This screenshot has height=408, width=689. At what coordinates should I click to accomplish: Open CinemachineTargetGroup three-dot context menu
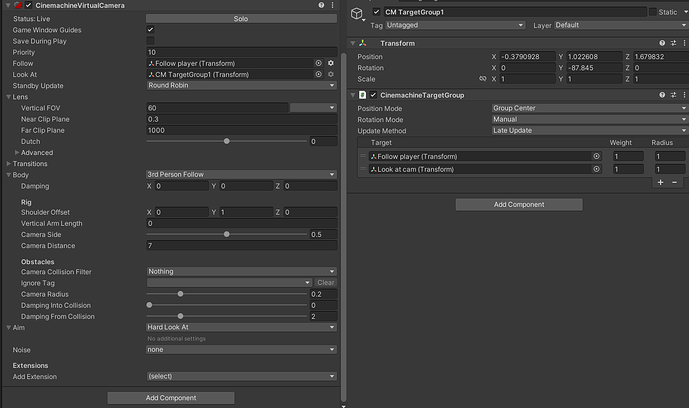(683, 94)
